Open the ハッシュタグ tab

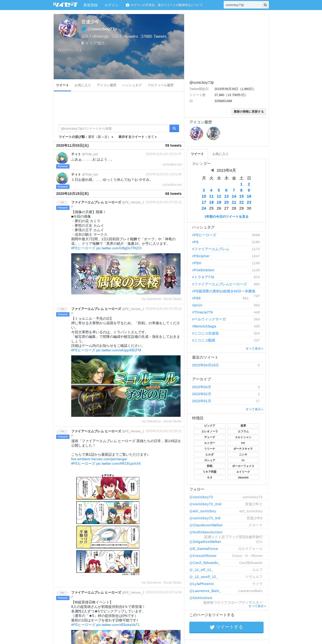pos(132,85)
